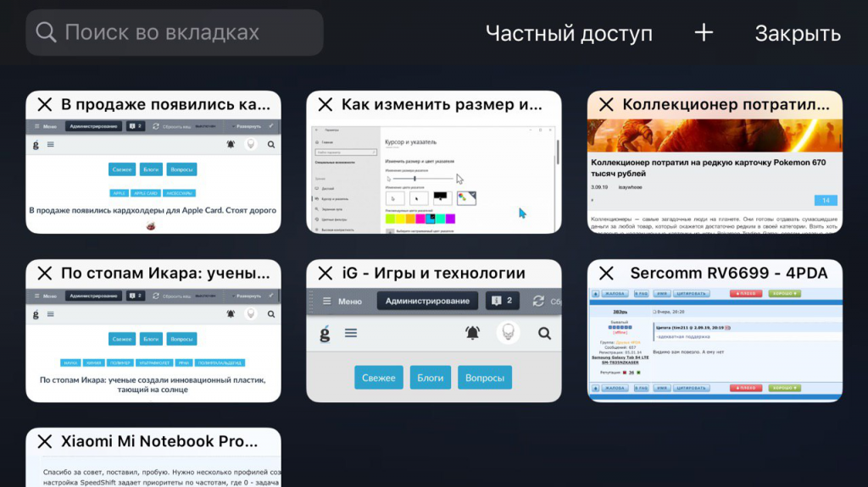Close the 'По стопам Икара' tab

[45, 273]
